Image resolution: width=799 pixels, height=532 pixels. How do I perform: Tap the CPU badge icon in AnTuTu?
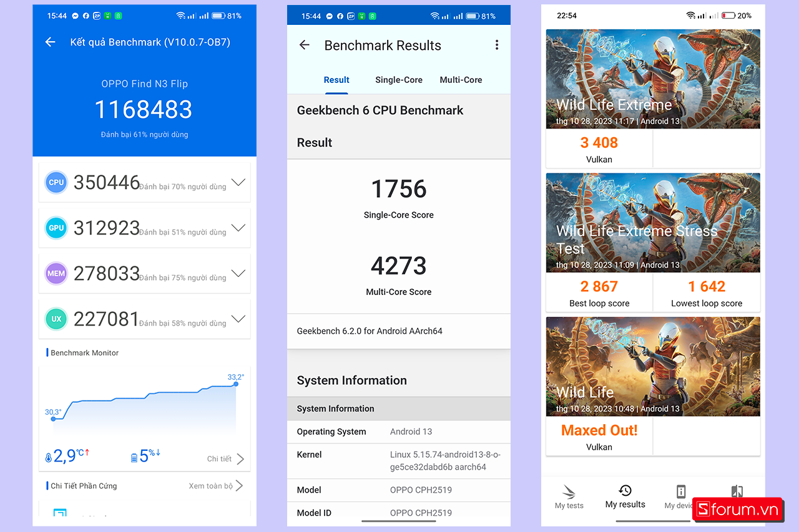(56, 183)
